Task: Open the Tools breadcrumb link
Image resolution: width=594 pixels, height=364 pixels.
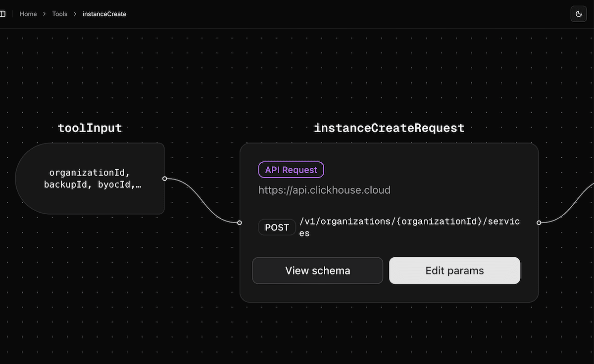Action: click(59, 14)
